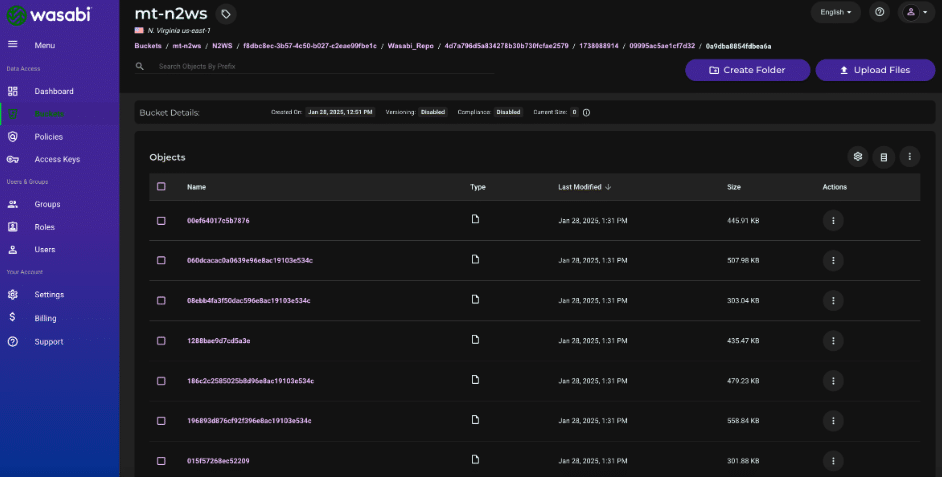Sort by the Type column header
Viewport: 942px width, 477px height.
click(x=478, y=187)
